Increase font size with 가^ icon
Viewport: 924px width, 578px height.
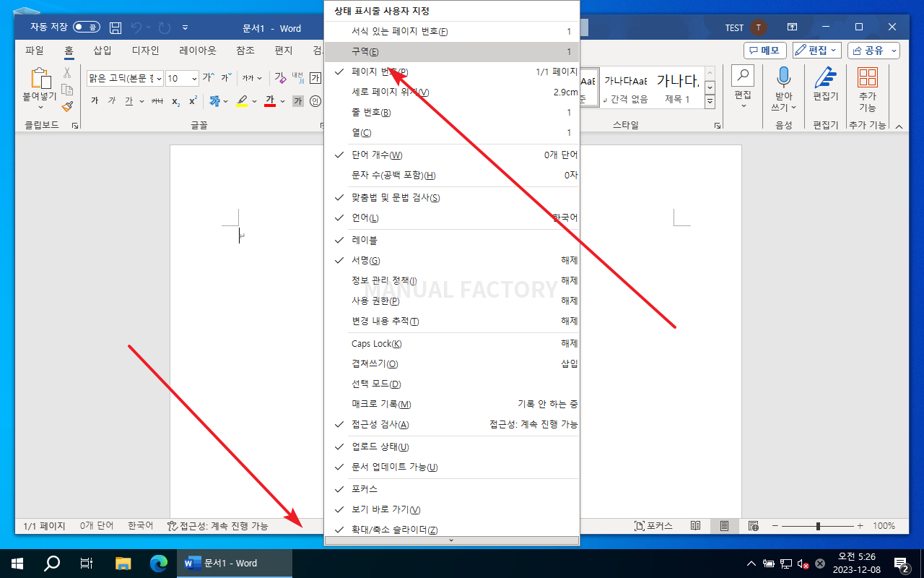click(x=209, y=78)
